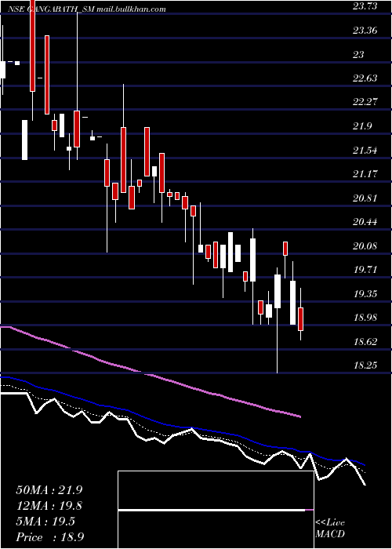Click the 18.98 price axis label
Viewport: 392px width, 549px height.
[365, 318]
